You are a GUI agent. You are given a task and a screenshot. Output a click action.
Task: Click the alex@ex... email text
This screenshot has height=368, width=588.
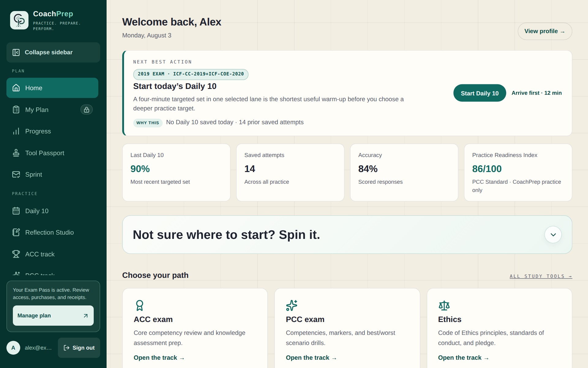click(x=38, y=348)
